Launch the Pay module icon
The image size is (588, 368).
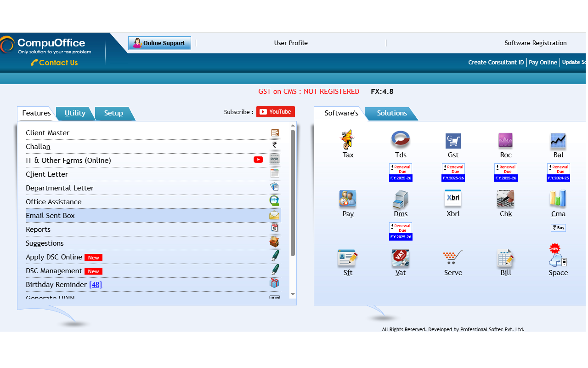tap(348, 199)
